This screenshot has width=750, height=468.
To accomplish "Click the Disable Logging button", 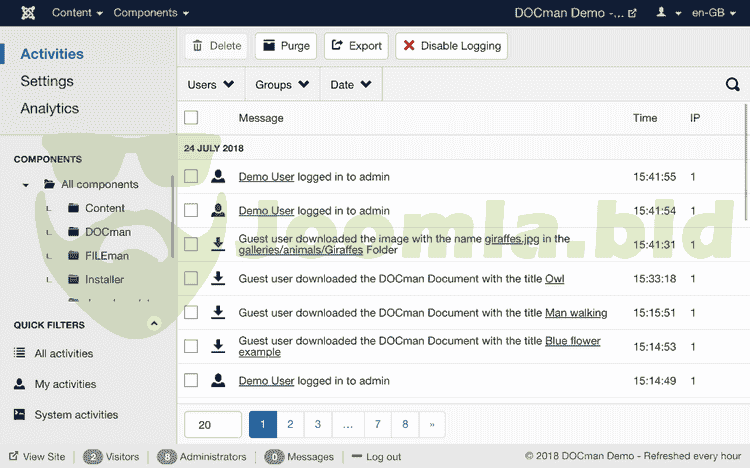I will point(452,46).
